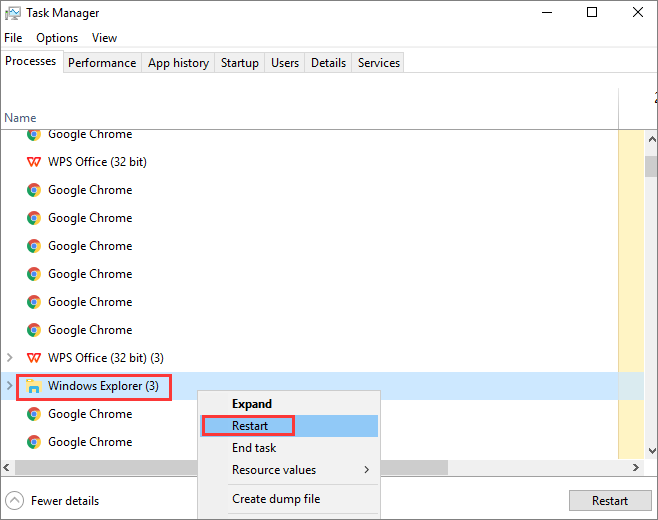Sort by the Name column header
Viewport: 658px width, 520px height.
pos(20,118)
